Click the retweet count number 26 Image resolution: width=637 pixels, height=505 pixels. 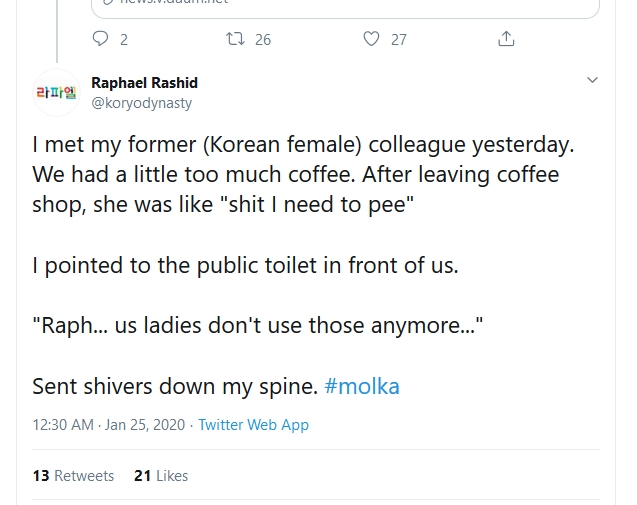262,39
